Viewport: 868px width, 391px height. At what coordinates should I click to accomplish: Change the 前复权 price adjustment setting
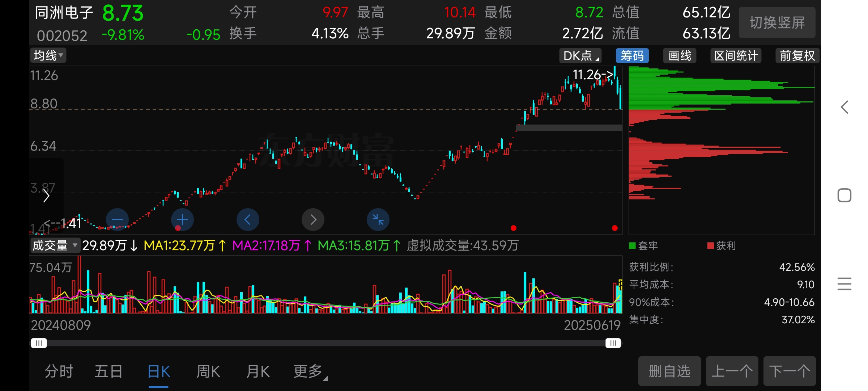(797, 56)
